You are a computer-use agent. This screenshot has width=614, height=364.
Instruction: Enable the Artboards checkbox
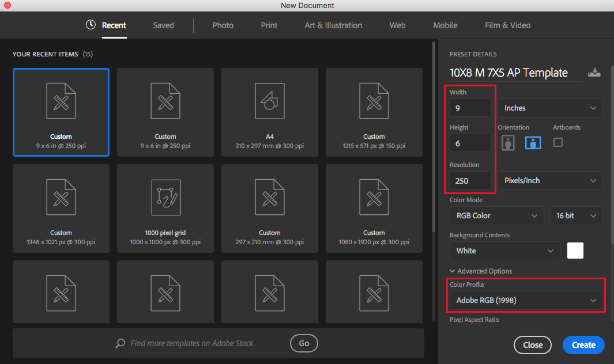click(558, 142)
